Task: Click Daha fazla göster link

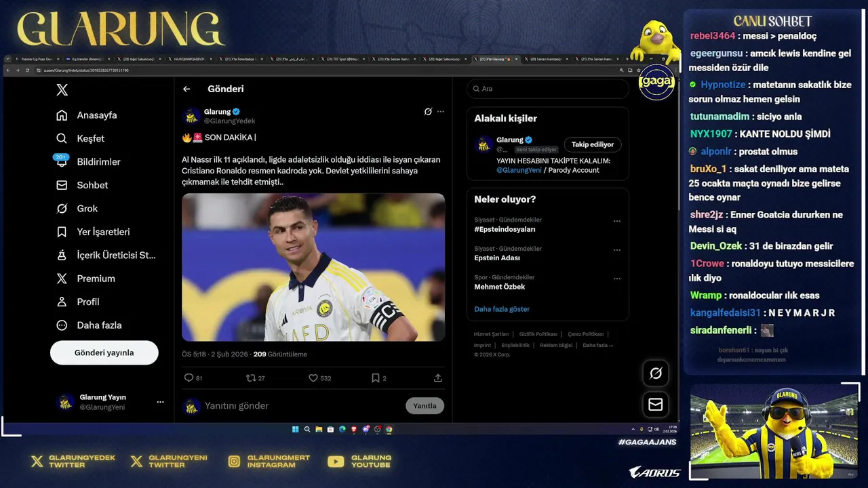Action: pos(502,309)
